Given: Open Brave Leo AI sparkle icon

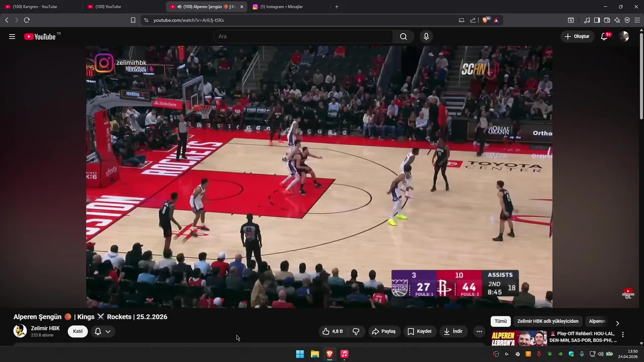Looking at the screenshot, I should click(617, 20).
